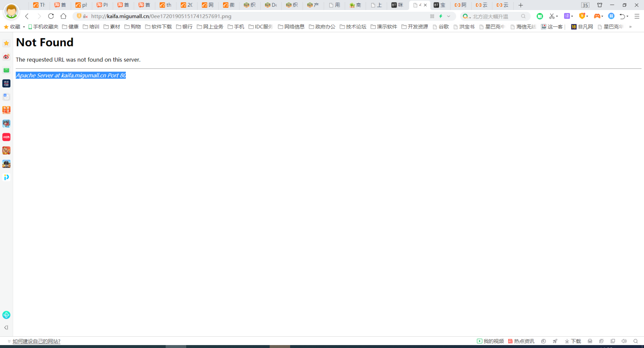Open the game controller extension

tap(597, 16)
